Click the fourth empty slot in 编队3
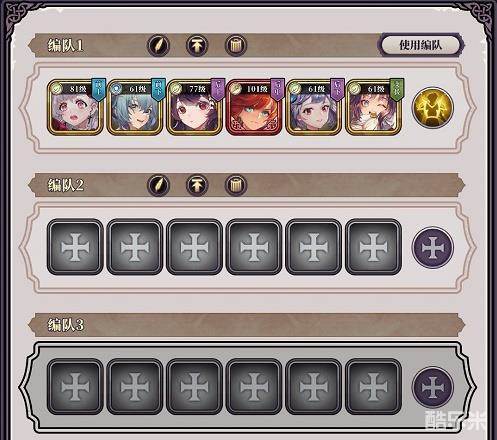This screenshot has width=497, height=440. click(254, 387)
